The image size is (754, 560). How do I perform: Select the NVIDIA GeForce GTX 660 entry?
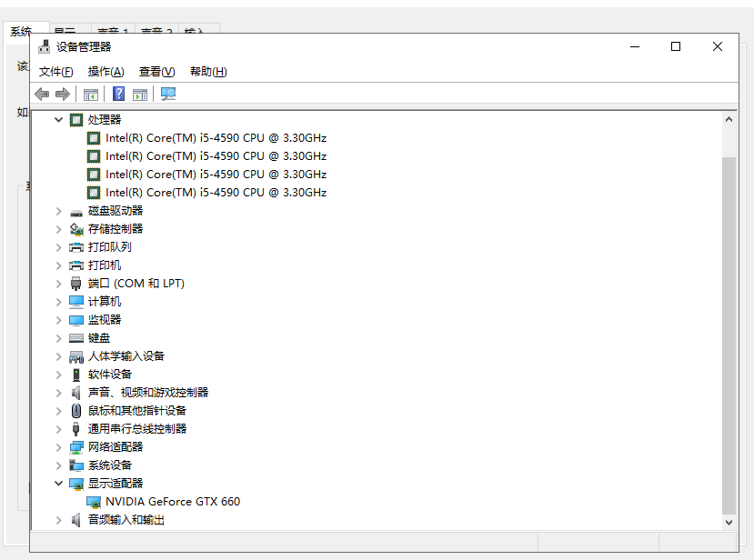click(173, 502)
